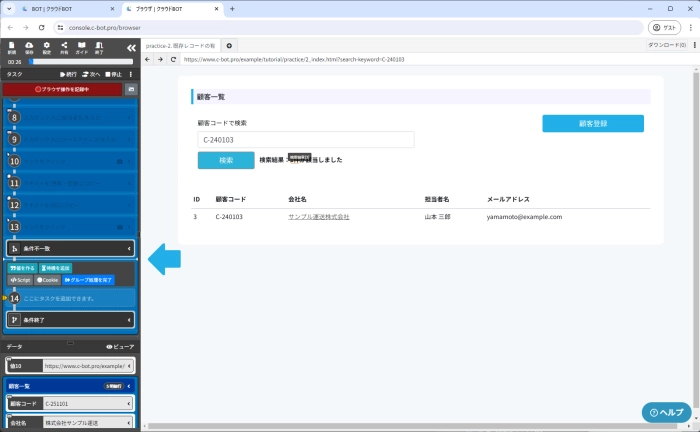Click the task progress bar

tap(84, 61)
